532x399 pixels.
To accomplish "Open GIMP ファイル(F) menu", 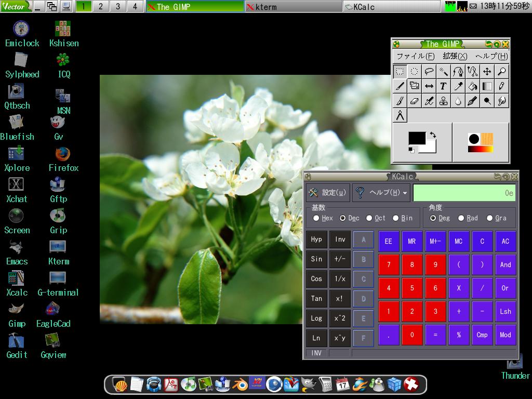I will pyautogui.click(x=415, y=56).
